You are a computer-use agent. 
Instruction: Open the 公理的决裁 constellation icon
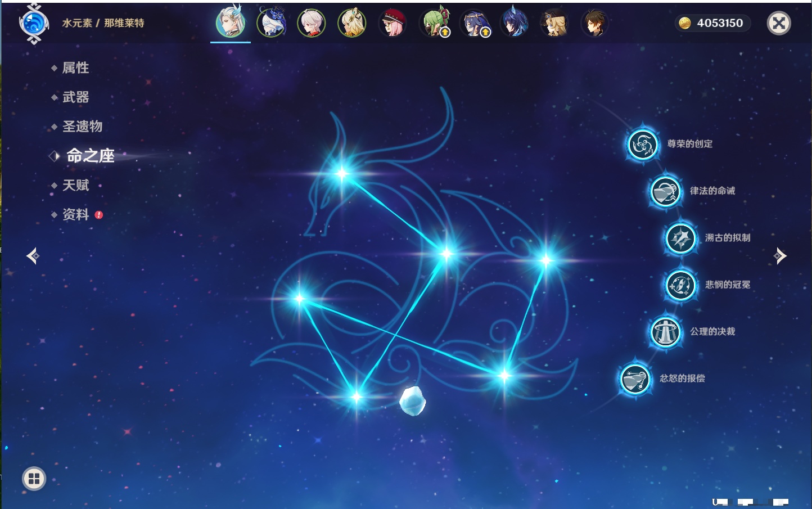(x=665, y=332)
